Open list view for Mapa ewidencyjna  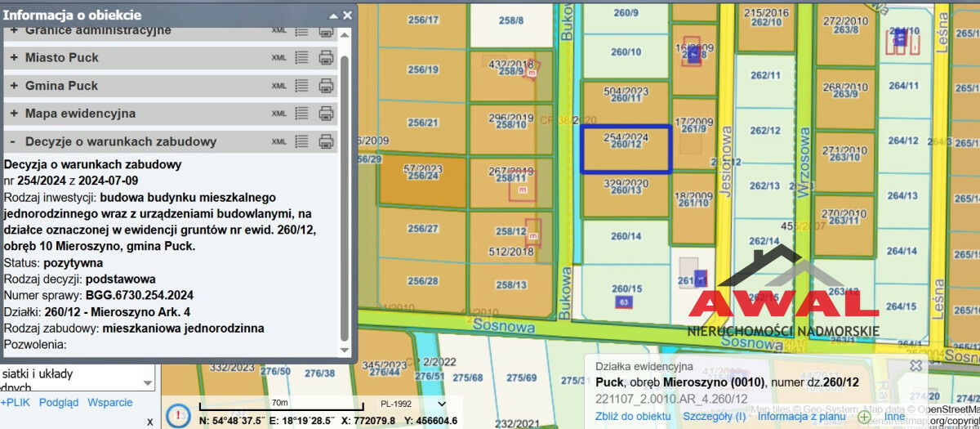pos(301,113)
